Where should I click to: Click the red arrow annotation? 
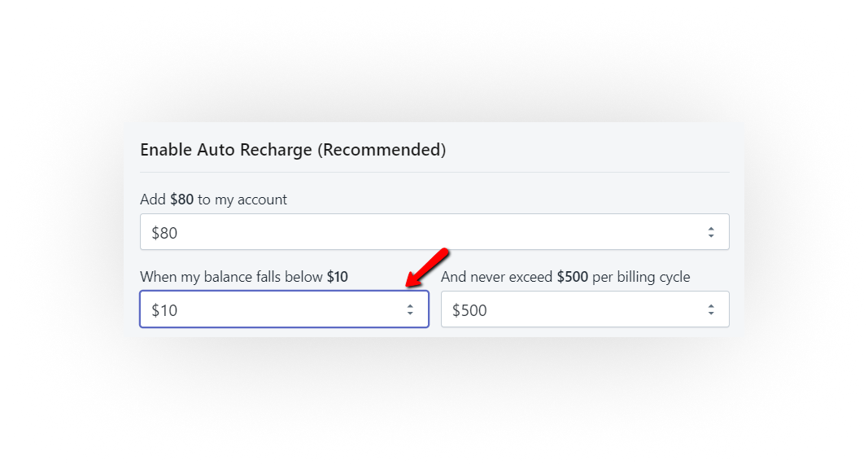click(427, 268)
